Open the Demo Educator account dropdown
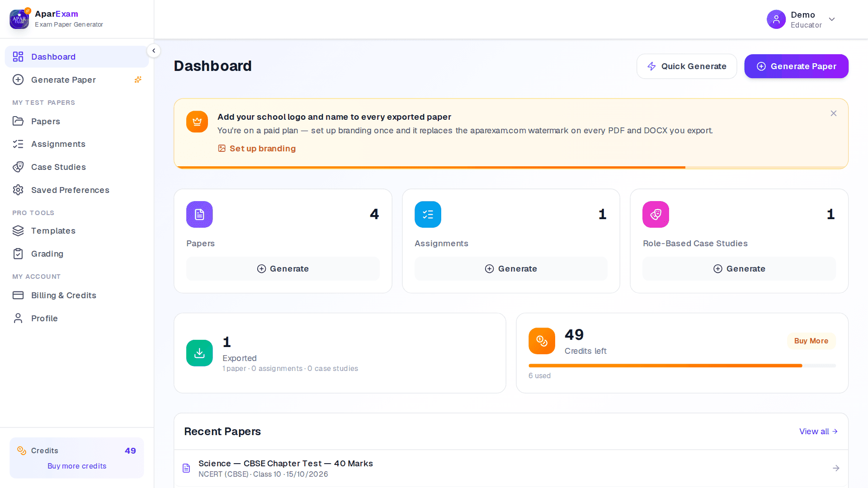Image resolution: width=868 pixels, height=488 pixels. 801,19
